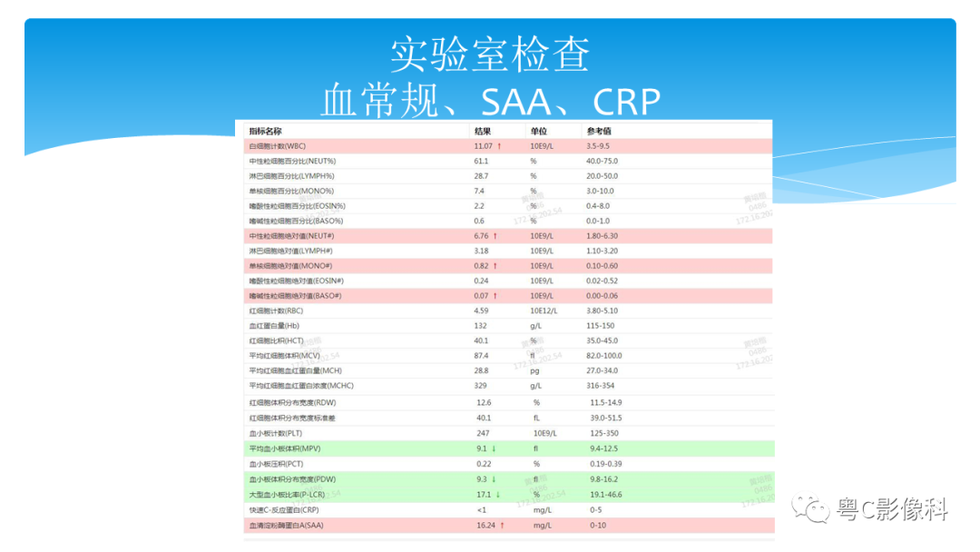Click the MONO# result 0.82

pyautogui.click(x=481, y=266)
